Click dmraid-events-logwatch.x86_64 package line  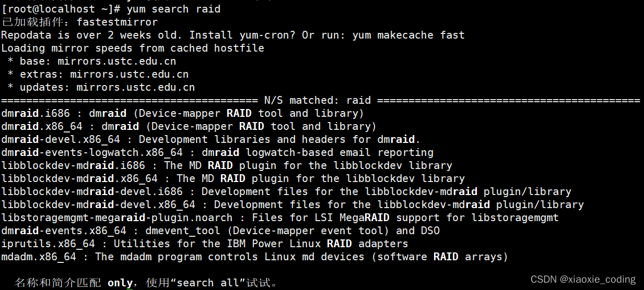217,152
